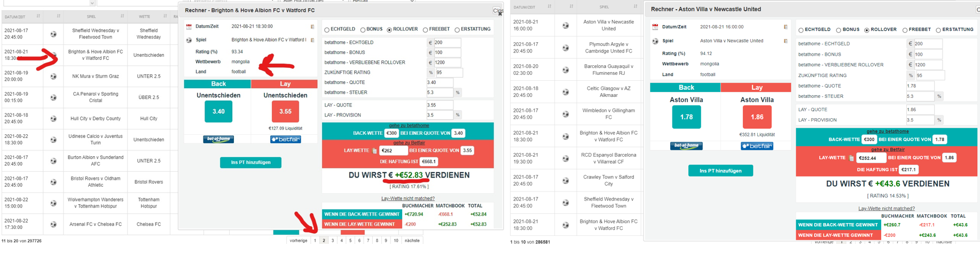The width and height of the screenshot is (980, 253).
Task: Select BONUS option in the Brighton calculator
Action: tap(363, 30)
